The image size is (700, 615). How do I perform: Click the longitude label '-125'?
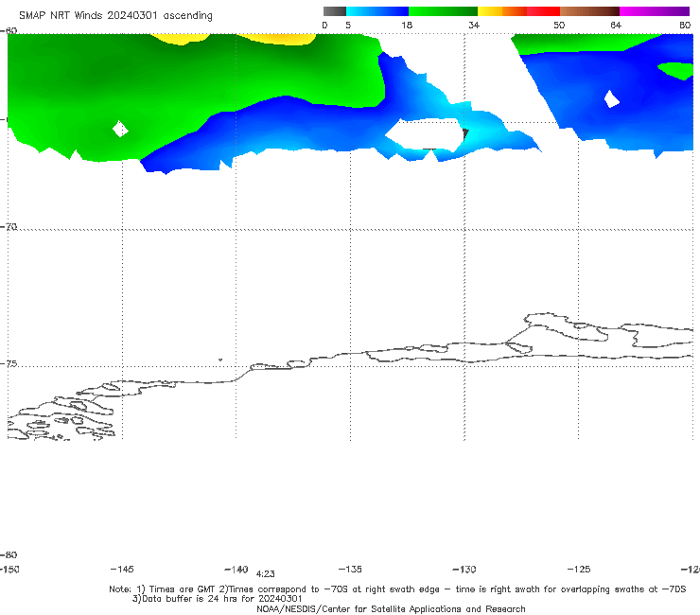(579, 569)
